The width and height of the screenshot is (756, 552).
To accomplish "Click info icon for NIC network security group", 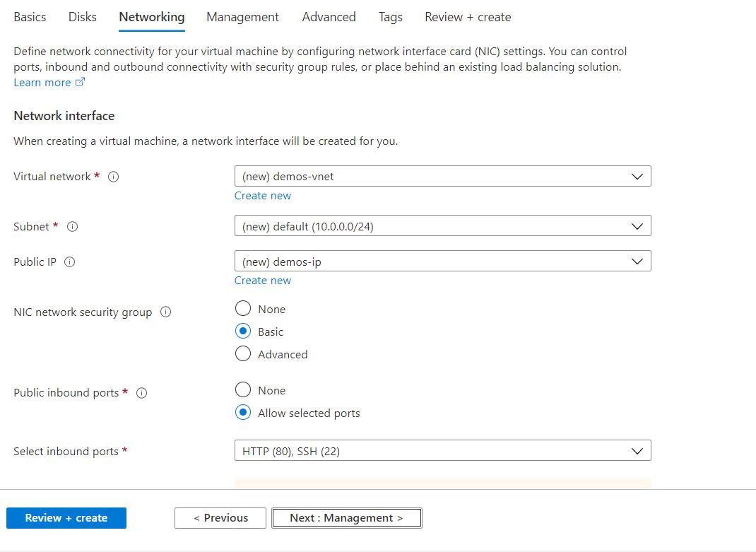I will point(166,312).
